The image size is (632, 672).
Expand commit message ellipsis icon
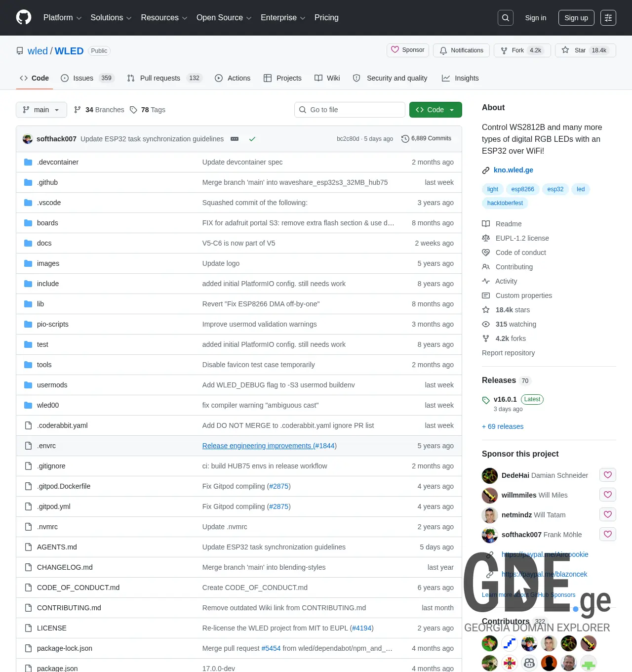point(235,139)
